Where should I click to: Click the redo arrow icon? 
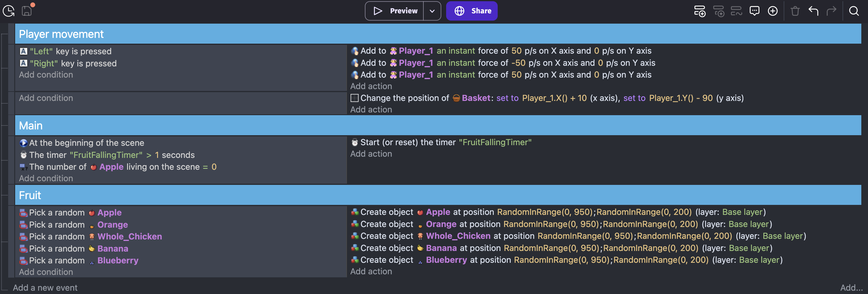(831, 11)
